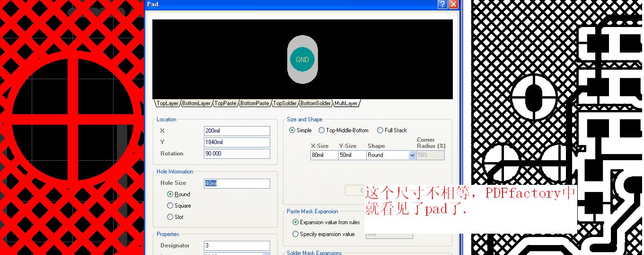
Task: Edit the Rotation field
Action: pyautogui.click(x=237, y=154)
